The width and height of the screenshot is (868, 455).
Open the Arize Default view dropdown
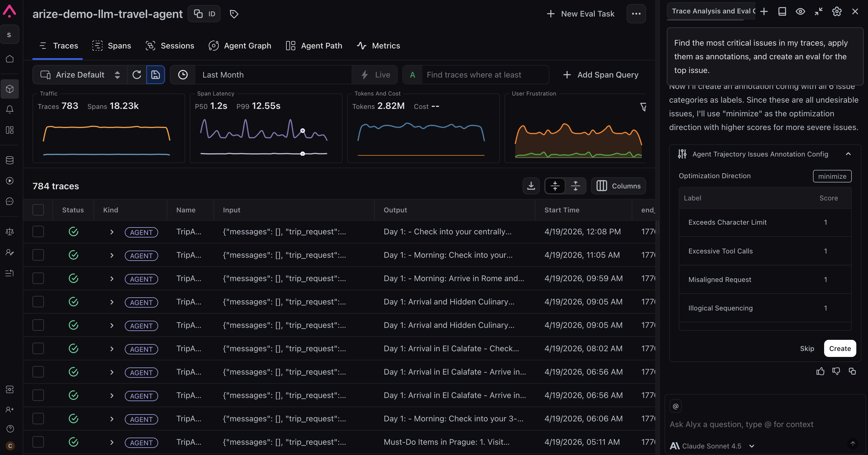(x=80, y=74)
